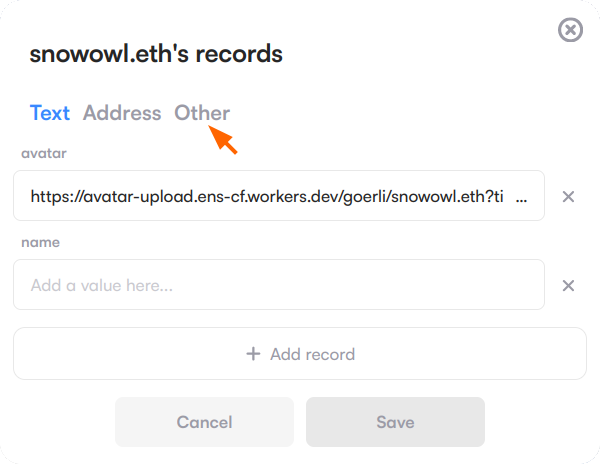Click the "name" field label
The image size is (600, 464).
pos(40,242)
